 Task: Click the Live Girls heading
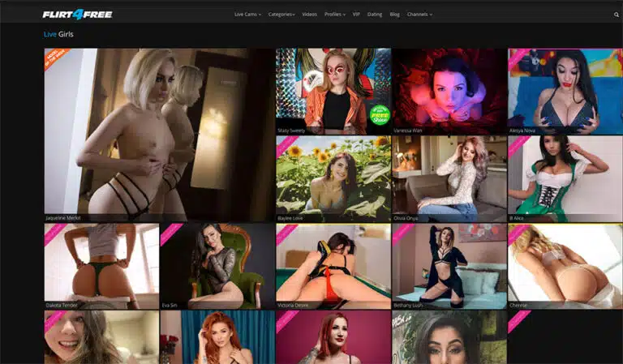(x=58, y=35)
